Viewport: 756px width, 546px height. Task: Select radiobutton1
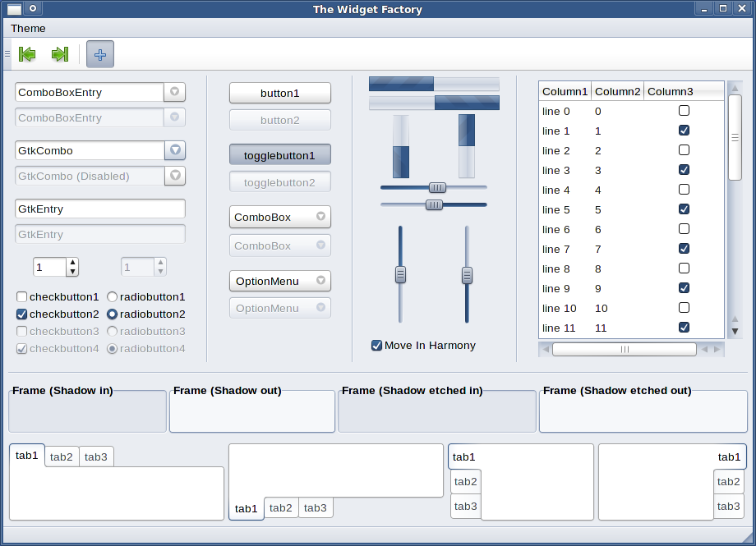click(x=113, y=296)
